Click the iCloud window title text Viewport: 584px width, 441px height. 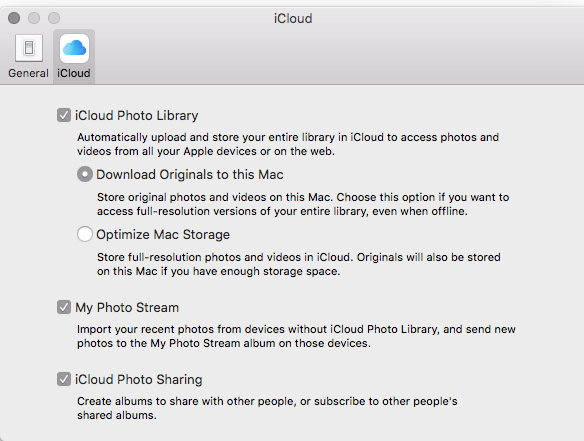coord(293,18)
